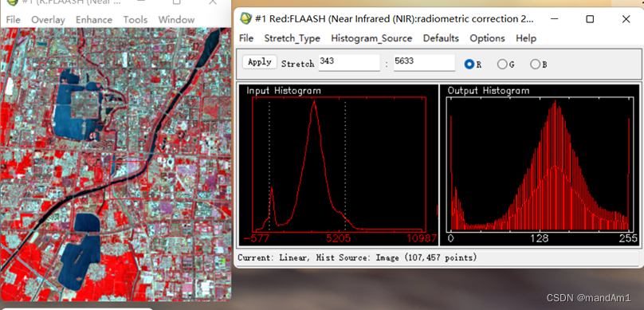Select the G band radio button
This screenshot has height=310, width=644.
(x=502, y=64)
